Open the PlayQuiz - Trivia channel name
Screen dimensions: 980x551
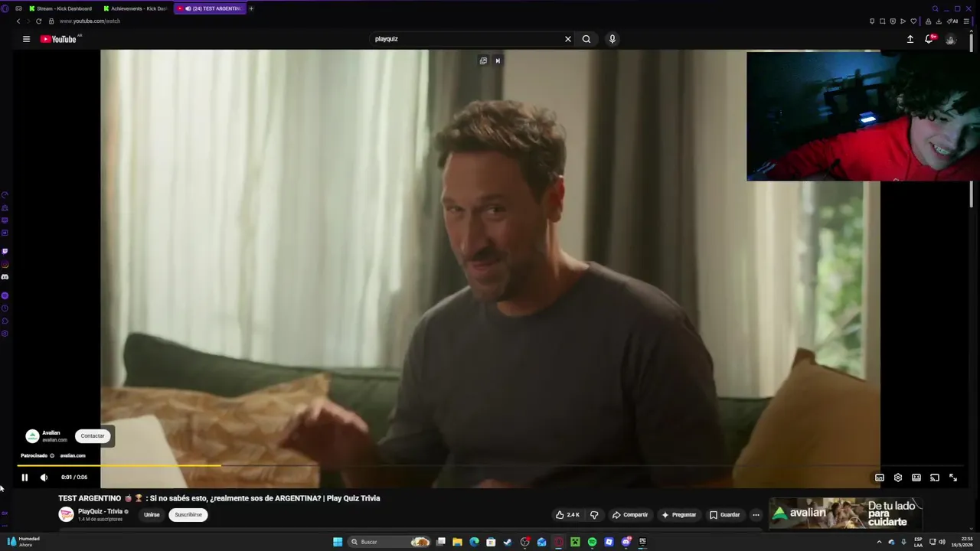[100, 511]
